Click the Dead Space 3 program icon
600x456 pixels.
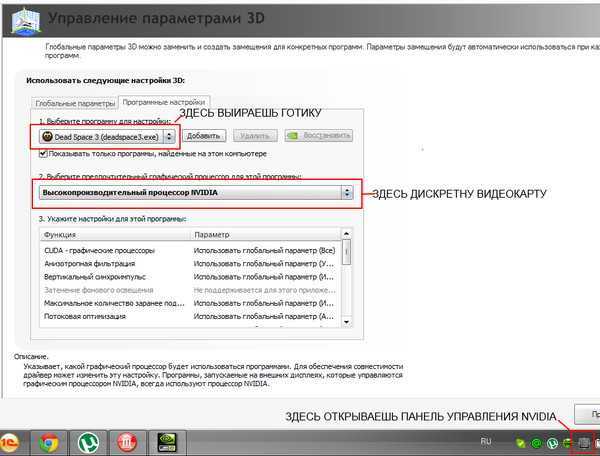(x=47, y=136)
